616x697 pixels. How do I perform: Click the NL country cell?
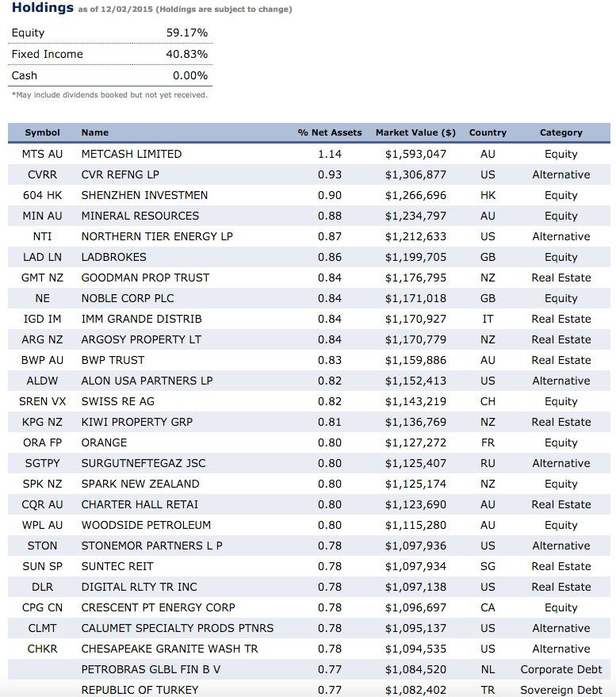pos(488,669)
